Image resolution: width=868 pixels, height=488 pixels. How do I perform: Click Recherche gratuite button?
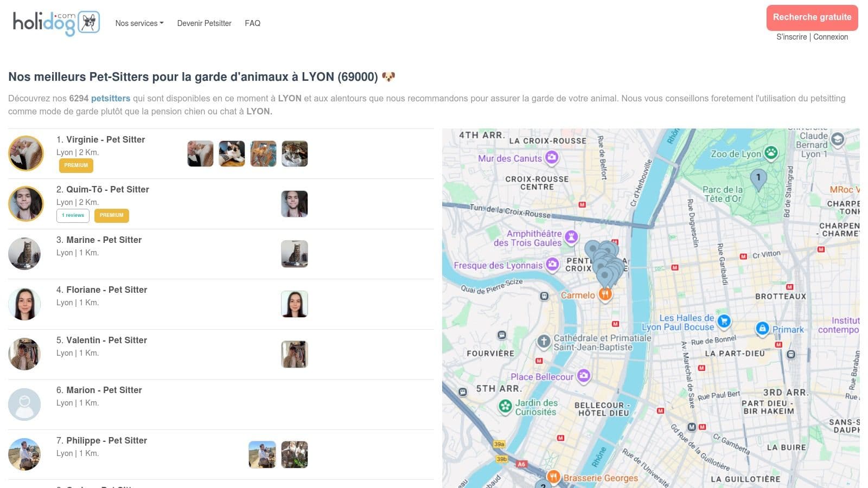point(812,17)
